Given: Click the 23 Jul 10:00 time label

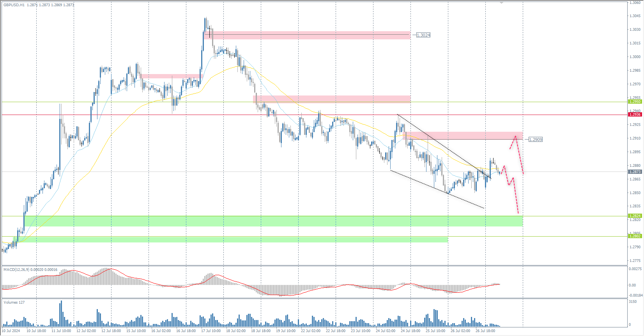Looking at the screenshot, I should pos(361,331).
